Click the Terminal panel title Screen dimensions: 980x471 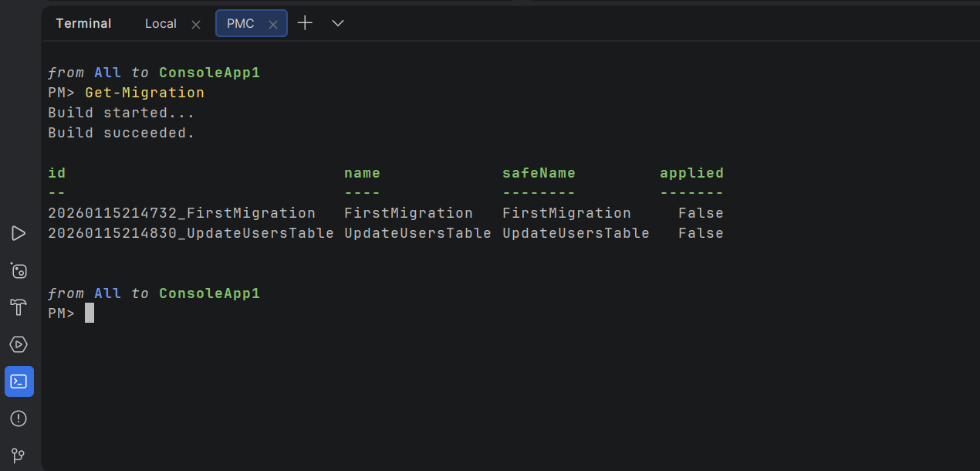pyautogui.click(x=83, y=24)
